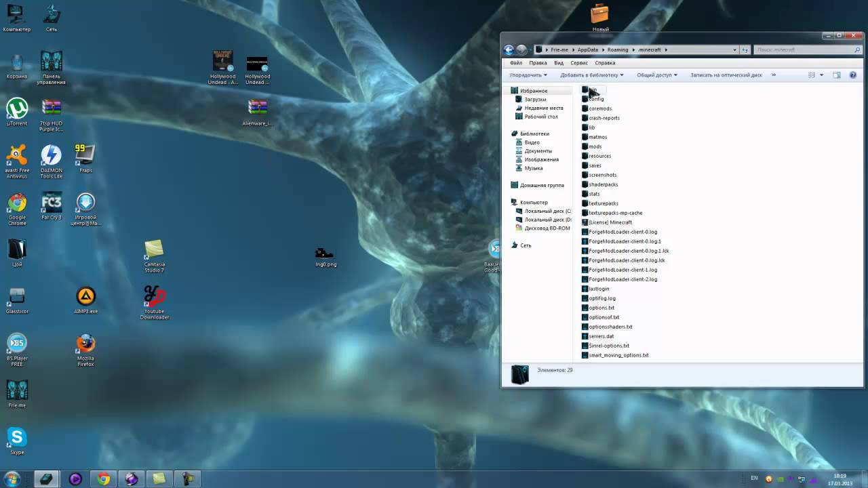Select the Корзина recycle bin icon
868x488 pixels.
[x=17, y=66]
